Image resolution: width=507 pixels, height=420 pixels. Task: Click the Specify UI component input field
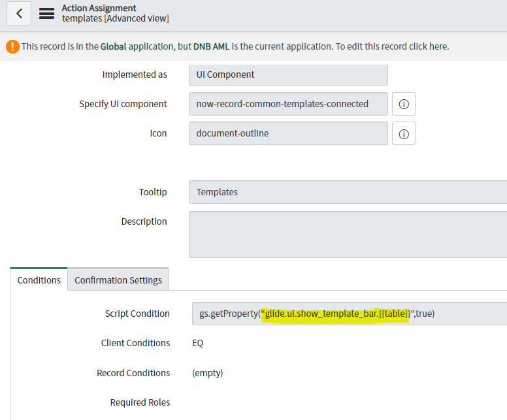[x=288, y=104]
